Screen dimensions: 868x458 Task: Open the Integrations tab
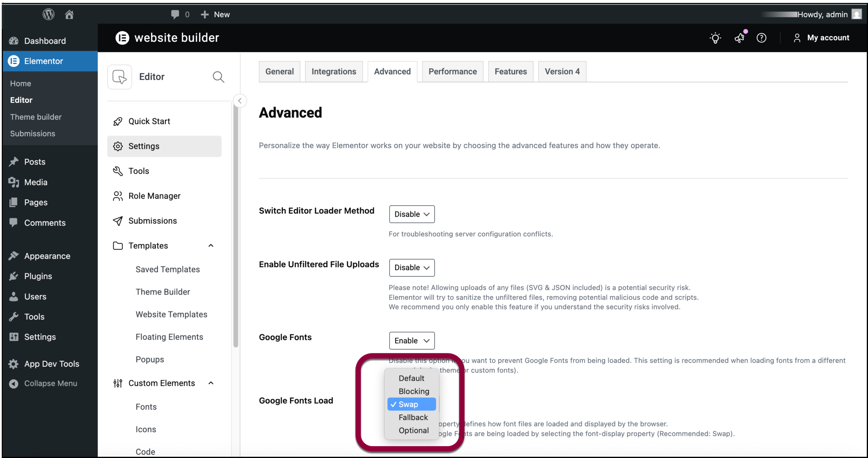334,72
